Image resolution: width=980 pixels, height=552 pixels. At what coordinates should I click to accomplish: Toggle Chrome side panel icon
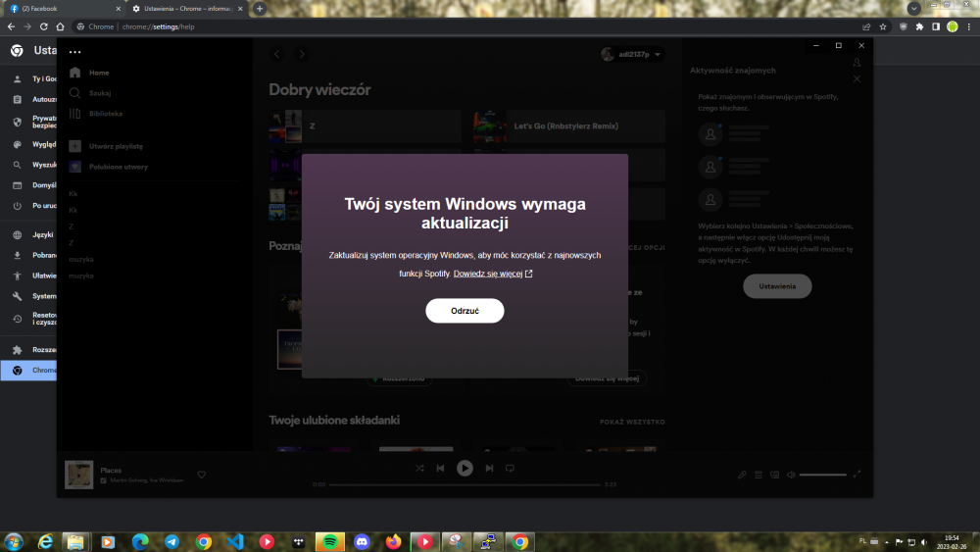(936, 26)
